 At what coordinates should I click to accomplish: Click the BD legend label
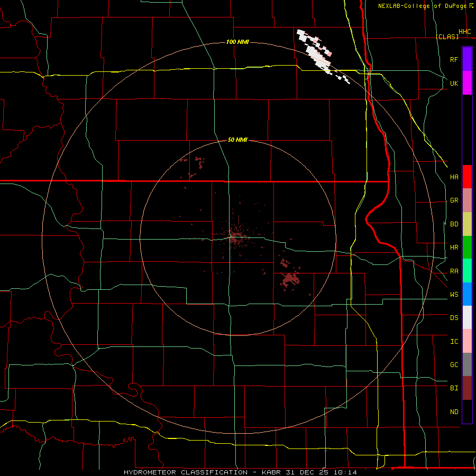click(x=454, y=224)
